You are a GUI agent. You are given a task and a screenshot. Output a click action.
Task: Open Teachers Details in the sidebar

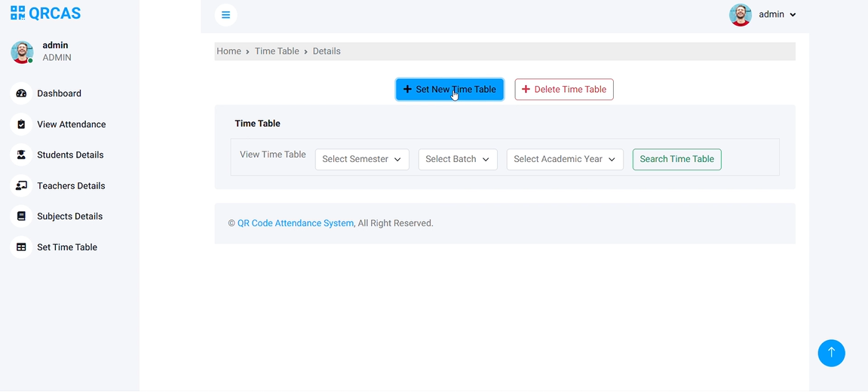[71, 185]
